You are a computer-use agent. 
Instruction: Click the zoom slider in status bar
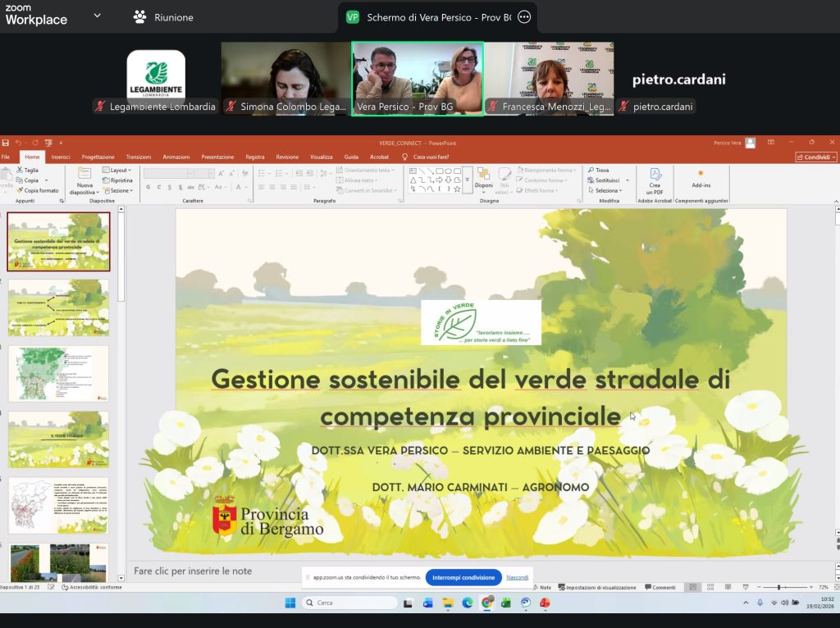[x=779, y=587]
